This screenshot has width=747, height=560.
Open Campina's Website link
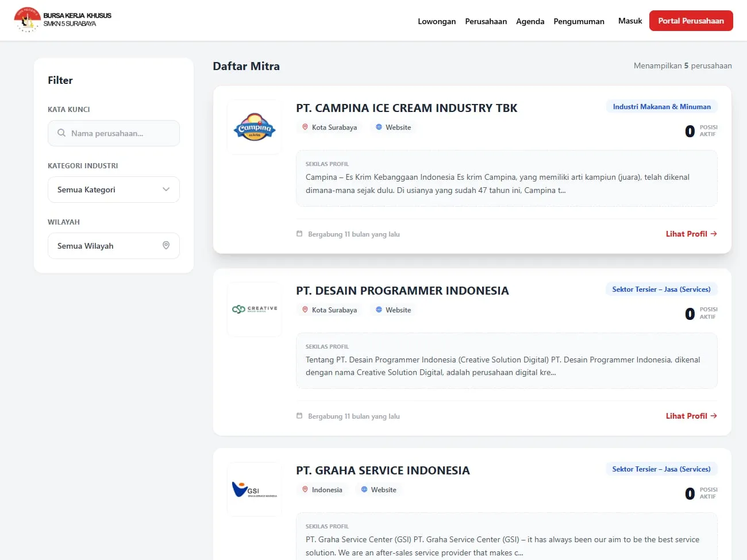(x=394, y=128)
